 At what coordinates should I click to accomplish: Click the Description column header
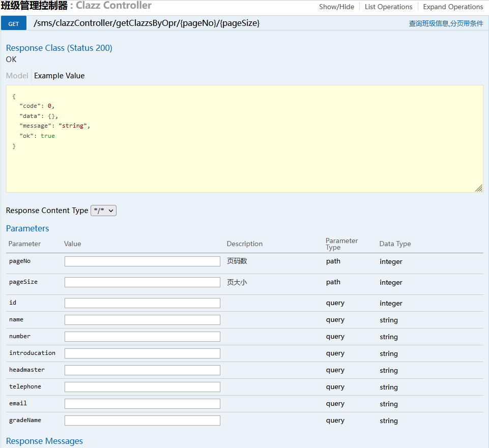point(244,244)
